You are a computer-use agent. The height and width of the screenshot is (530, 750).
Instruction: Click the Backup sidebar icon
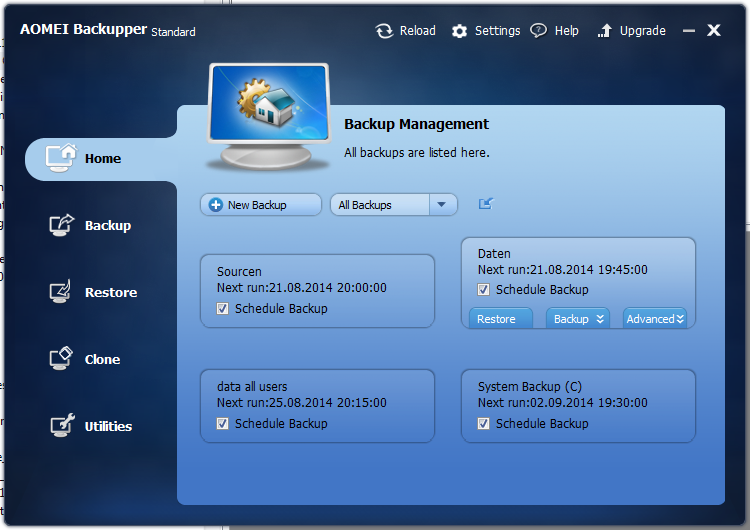(62, 225)
